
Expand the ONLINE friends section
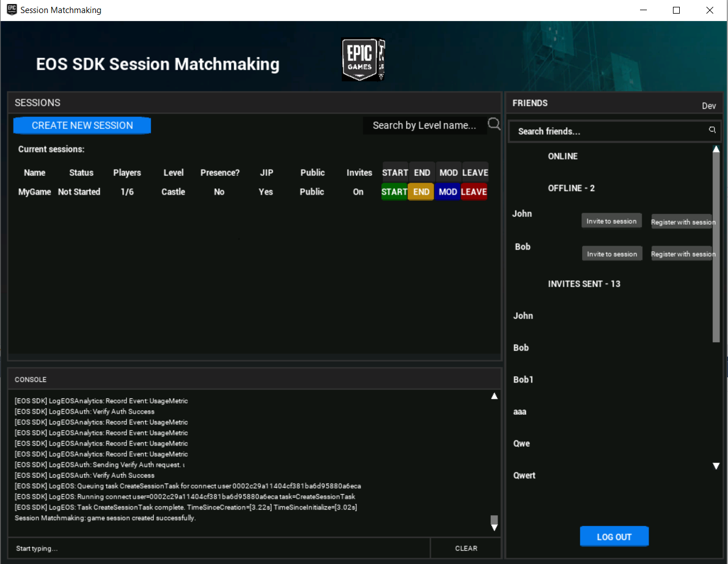pos(562,156)
